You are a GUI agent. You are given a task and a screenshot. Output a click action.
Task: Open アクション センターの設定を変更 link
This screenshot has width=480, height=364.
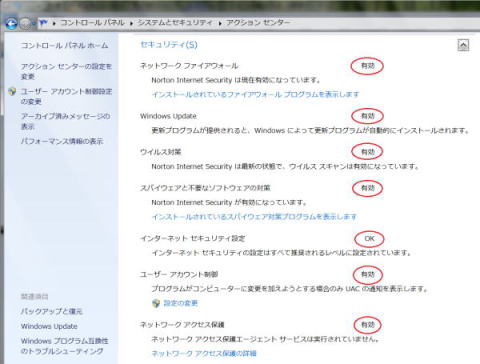[x=66, y=71]
